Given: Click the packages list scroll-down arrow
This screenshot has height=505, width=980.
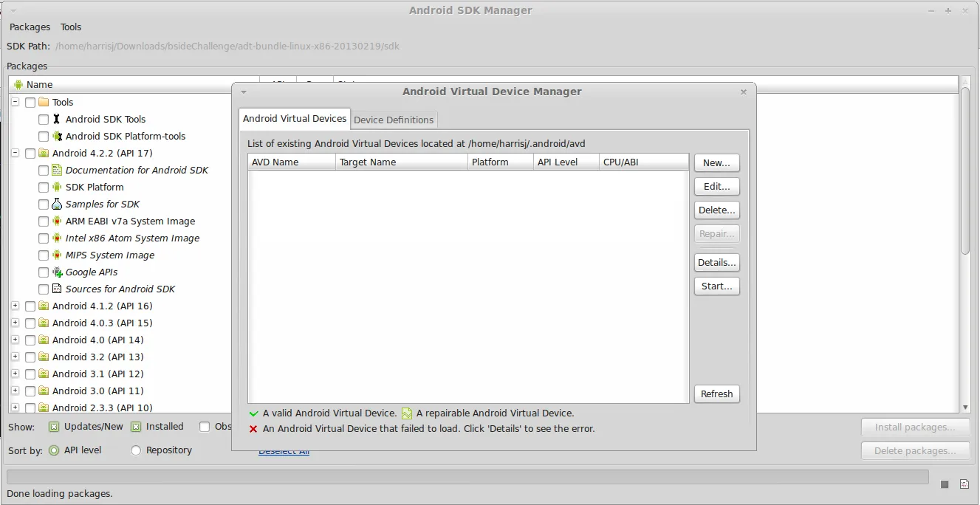Looking at the screenshot, I should [964, 408].
